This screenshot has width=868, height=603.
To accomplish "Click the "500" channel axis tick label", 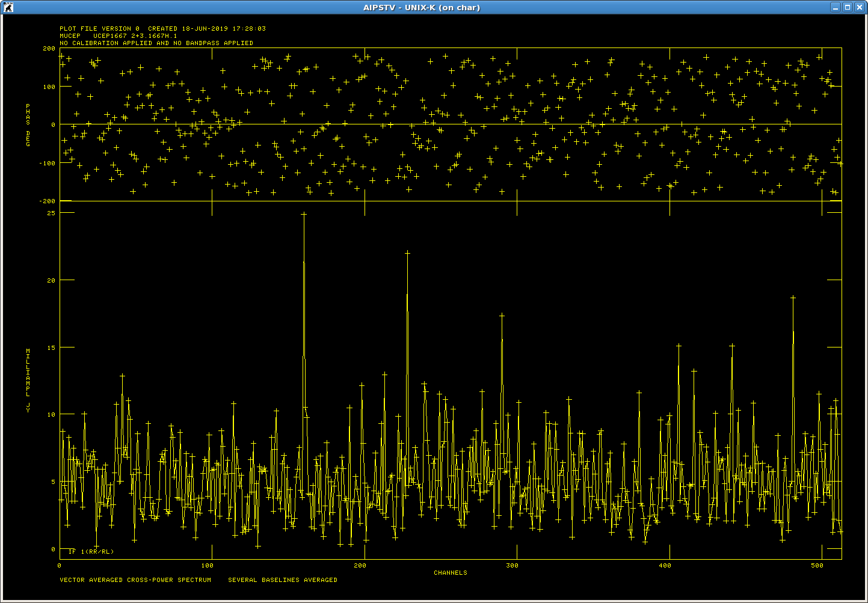I will coord(817,566).
